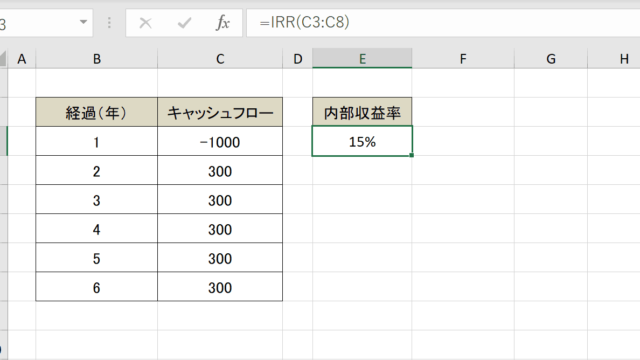Select the 300 cell beside year 4
This screenshot has width=640, height=360.
point(220,229)
